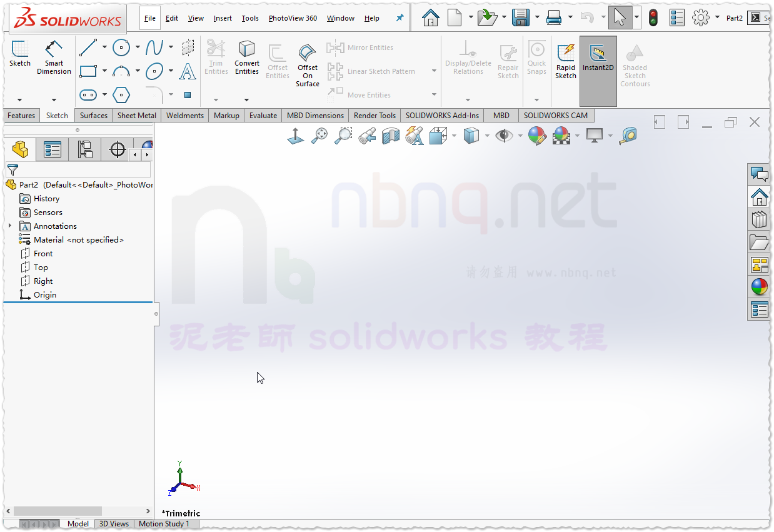Viewport: 774px width, 532px height.
Task: Click Convert Entities tool
Action: point(247,58)
